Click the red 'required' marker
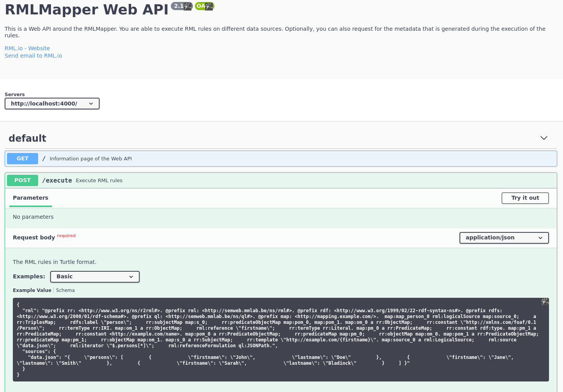 tap(67, 236)
